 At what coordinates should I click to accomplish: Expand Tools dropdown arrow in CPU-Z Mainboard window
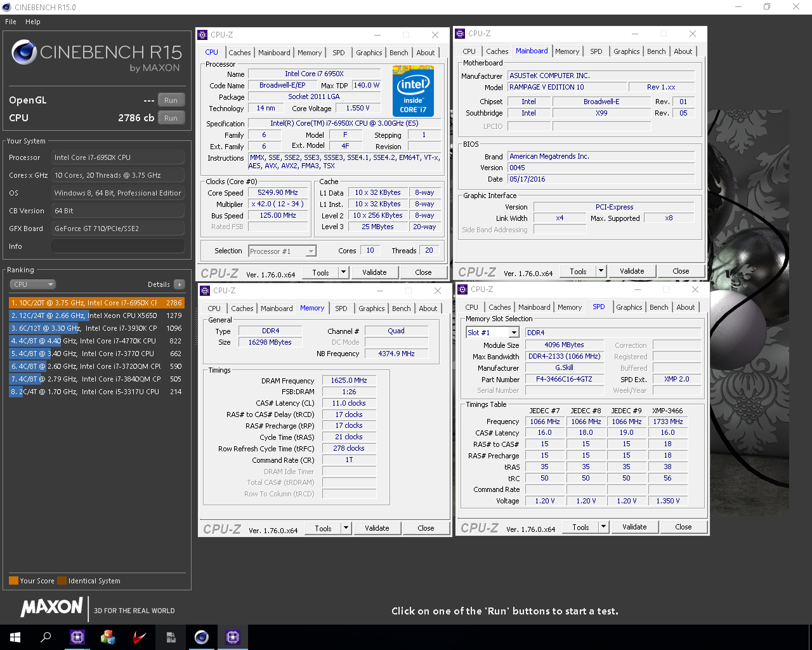[601, 271]
